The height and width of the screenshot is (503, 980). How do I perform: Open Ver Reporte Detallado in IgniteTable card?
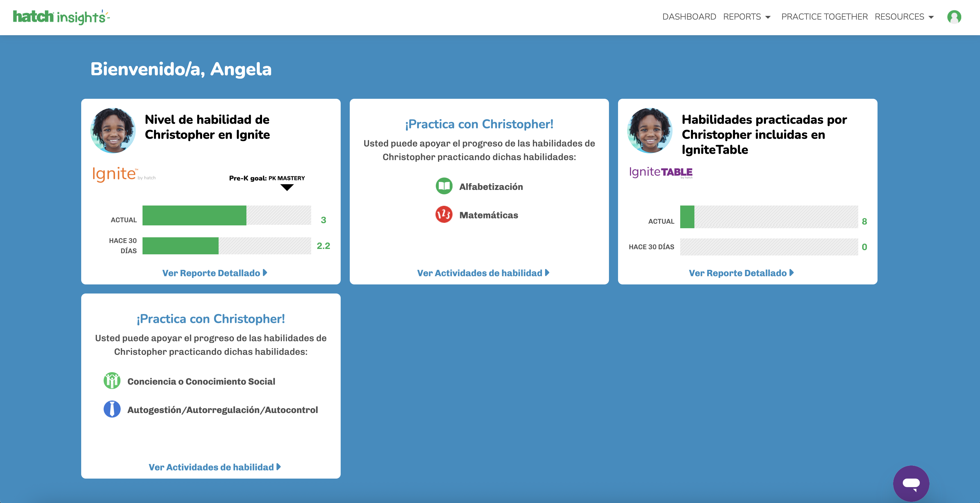[x=742, y=273]
